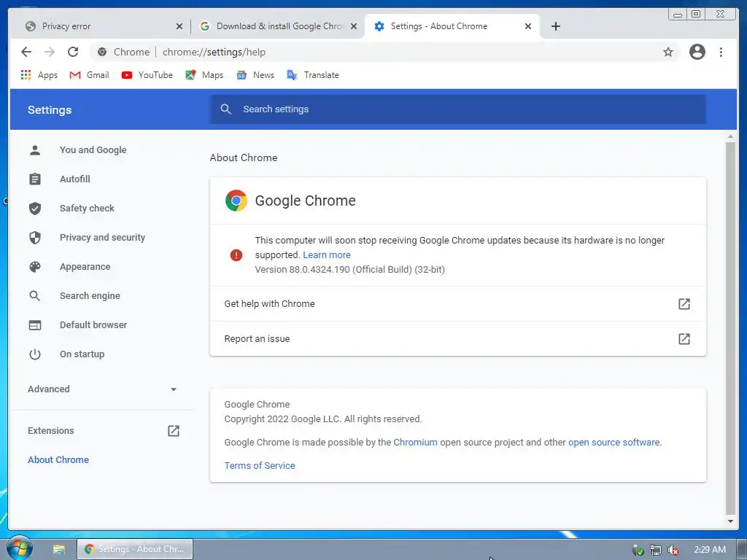Select About Chrome in sidebar
747x560 pixels.
[x=58, y=459]
